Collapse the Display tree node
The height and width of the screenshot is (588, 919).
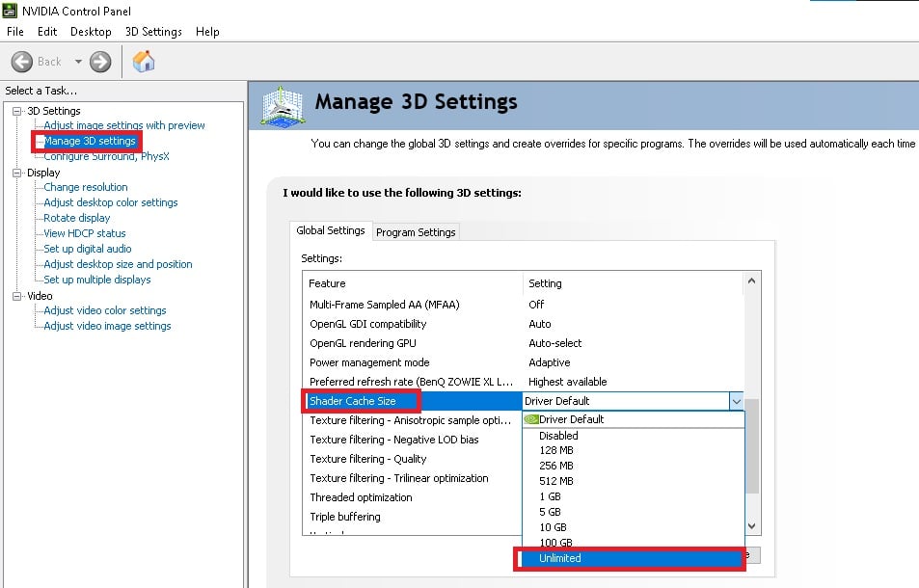[x=16, y=173]
